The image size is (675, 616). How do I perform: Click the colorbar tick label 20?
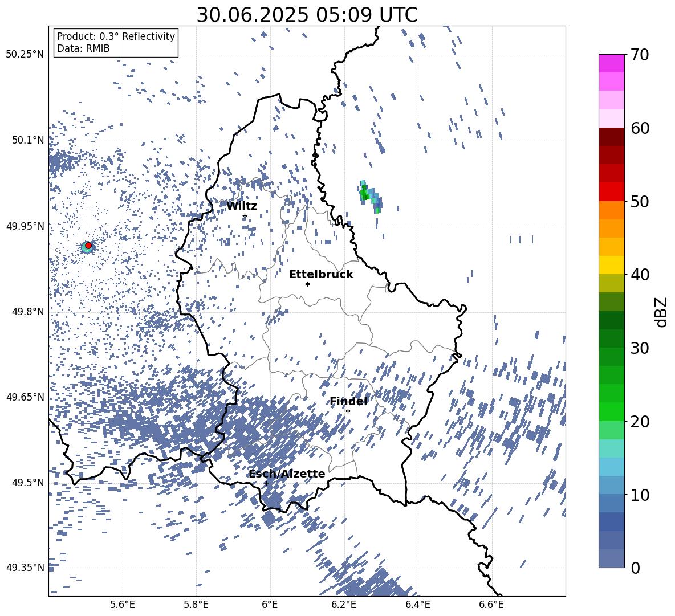click(x=640, y=421)
